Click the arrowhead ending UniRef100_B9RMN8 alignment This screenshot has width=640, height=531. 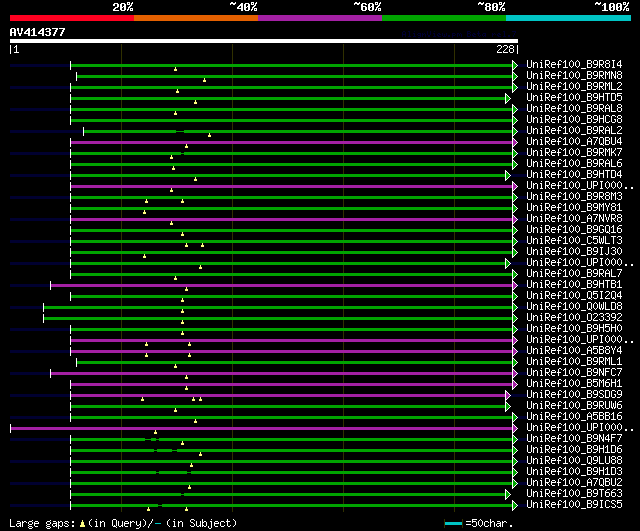[515, 76]
